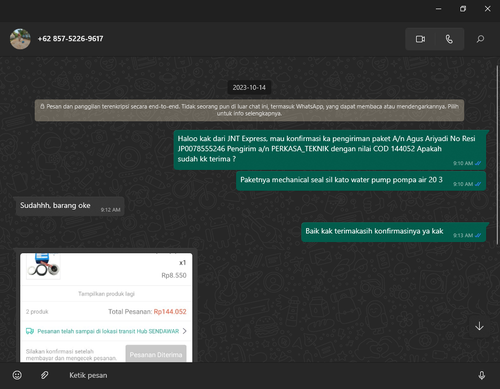This screenshot has width=500, height=389.
Task: Open the order screenshot image
Action: pos(106,307)
